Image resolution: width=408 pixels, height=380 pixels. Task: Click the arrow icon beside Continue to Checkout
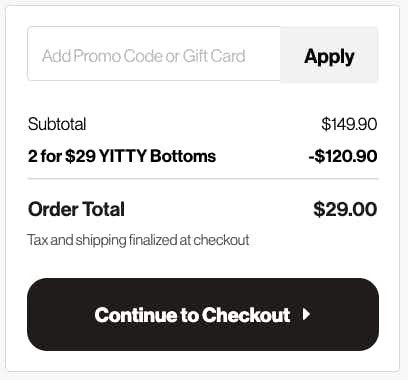coord(306,314)
